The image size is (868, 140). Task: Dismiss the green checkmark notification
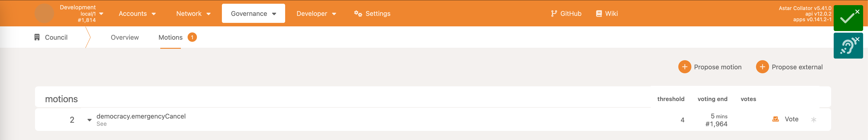coord(857,11)
